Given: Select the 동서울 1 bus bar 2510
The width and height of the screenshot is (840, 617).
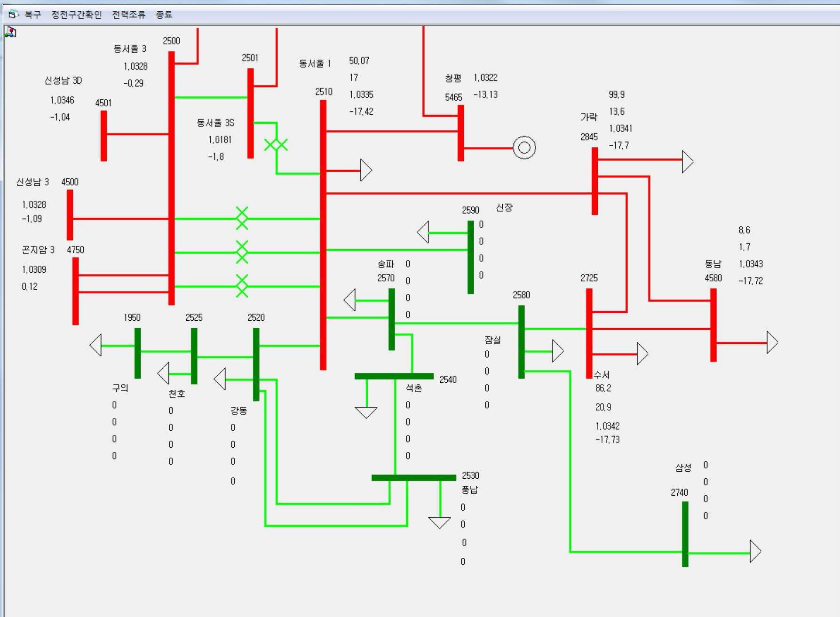Looking at the screenshot, I should tap(323, 235).
